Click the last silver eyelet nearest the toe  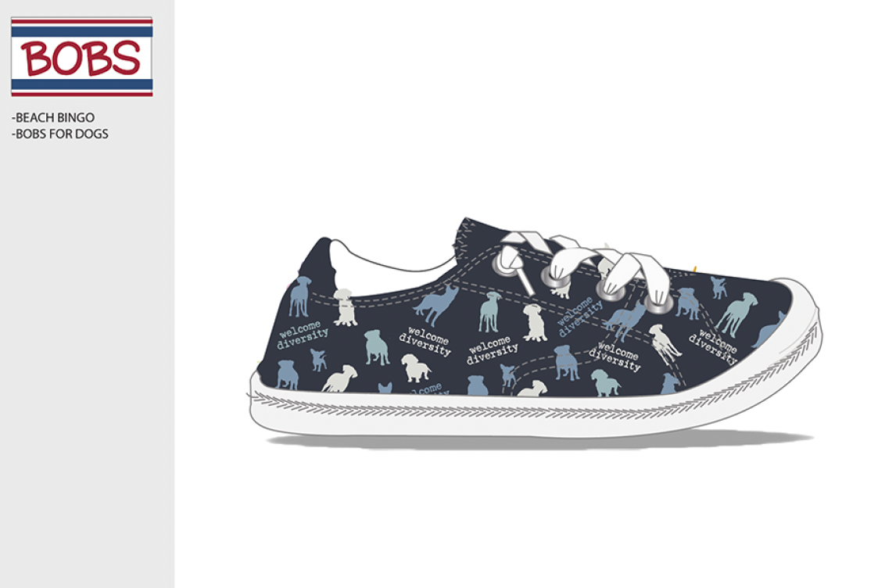pos(660,302)
